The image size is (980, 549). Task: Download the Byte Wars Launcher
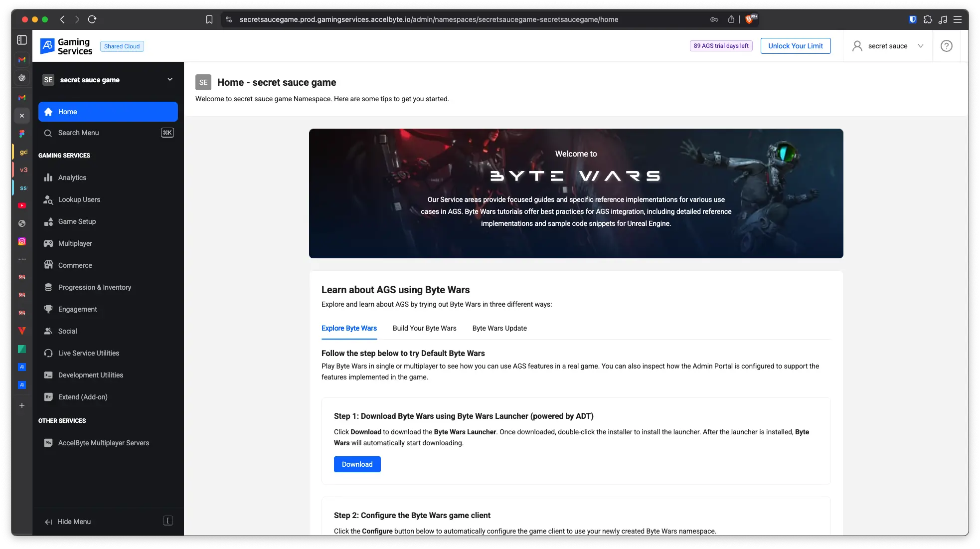(x=357, y=464)
